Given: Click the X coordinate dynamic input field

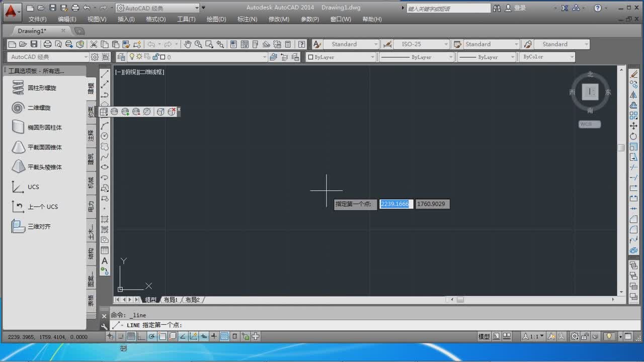Looking at the screenshot, I should 396,204.
